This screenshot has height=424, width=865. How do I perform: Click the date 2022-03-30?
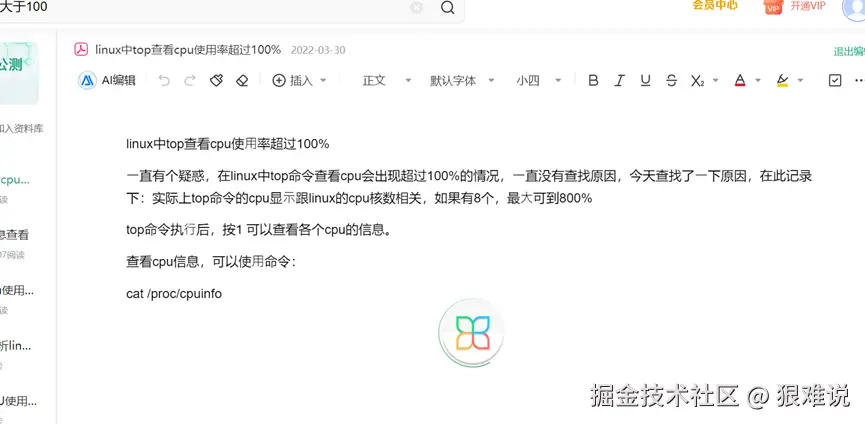(318, 50)
